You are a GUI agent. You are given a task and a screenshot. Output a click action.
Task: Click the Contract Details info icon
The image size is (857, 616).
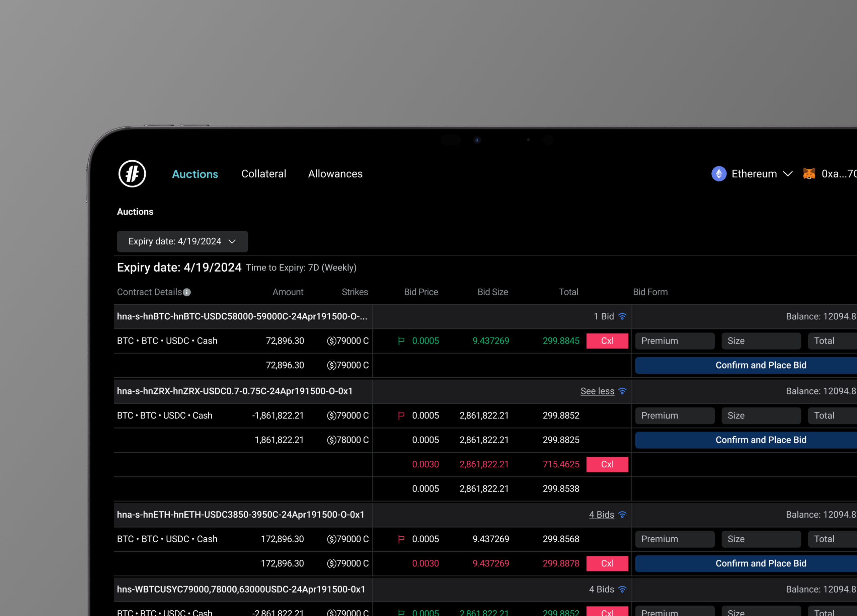pyautogui.click(x=187, y=292)
